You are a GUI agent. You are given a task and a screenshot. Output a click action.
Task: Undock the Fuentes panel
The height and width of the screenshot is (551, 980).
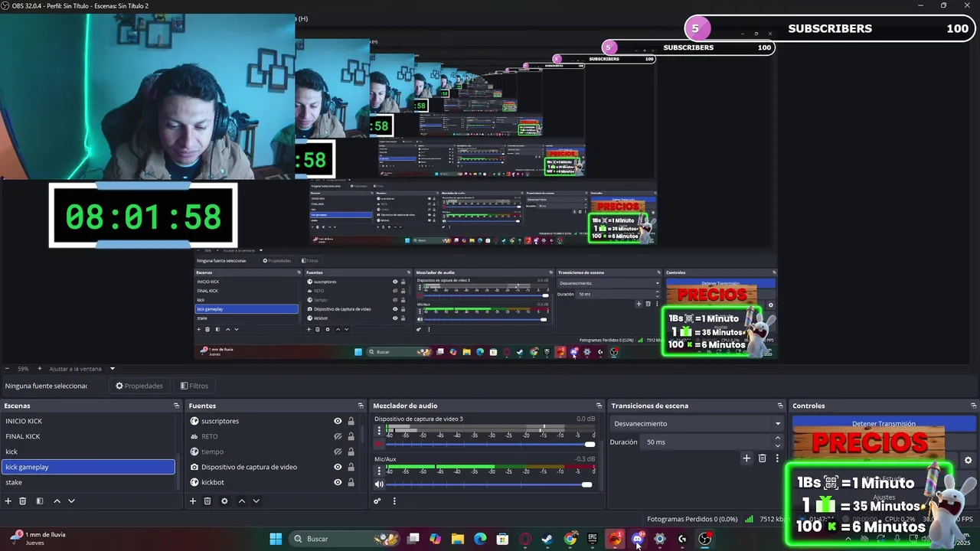point(361,406)
